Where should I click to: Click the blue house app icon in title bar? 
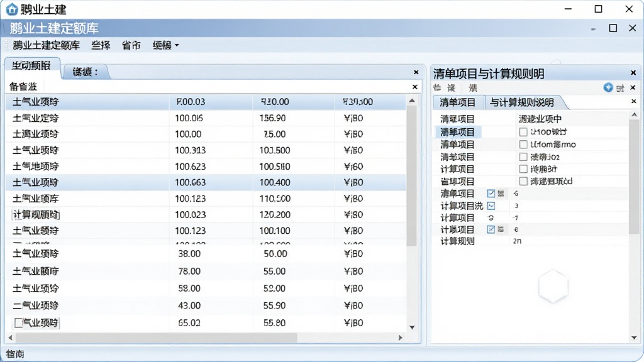[12, 9]
